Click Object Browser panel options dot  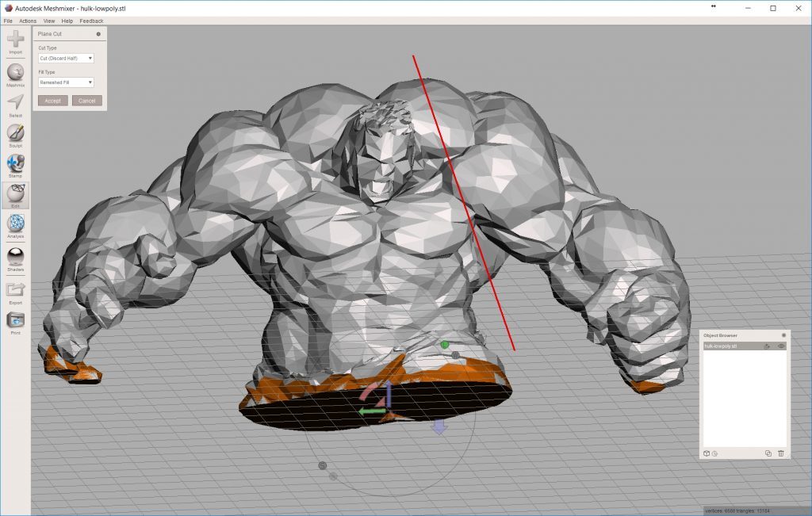[x=783, y=335]
